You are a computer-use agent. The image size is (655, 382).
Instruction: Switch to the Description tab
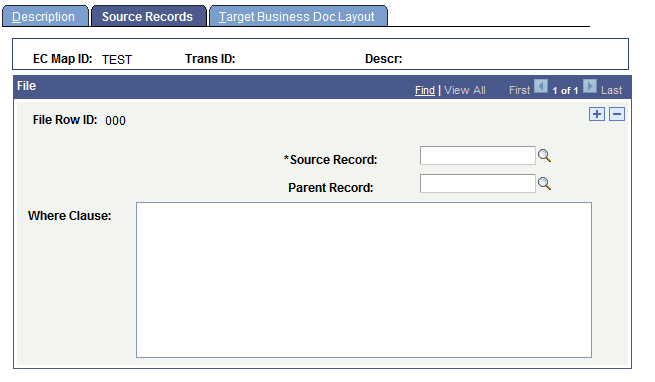[x=45, y=16]
